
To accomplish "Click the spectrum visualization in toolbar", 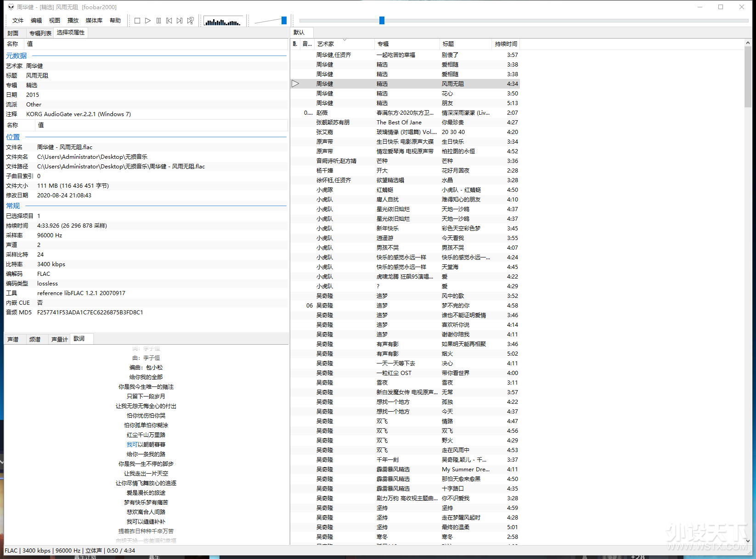I will (x=222, y=21).
